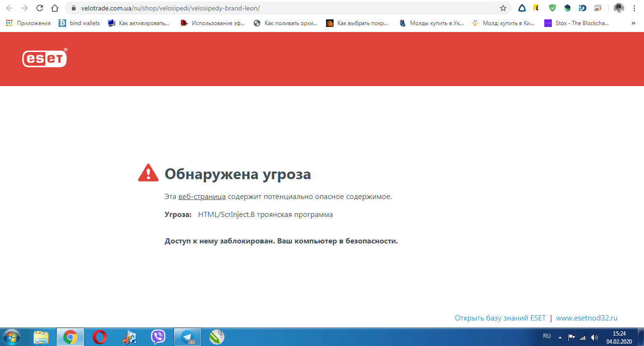Open Как поливать орхи... bookmark
The height and width of the screenshot is (346, 644).
click(285, 23)
